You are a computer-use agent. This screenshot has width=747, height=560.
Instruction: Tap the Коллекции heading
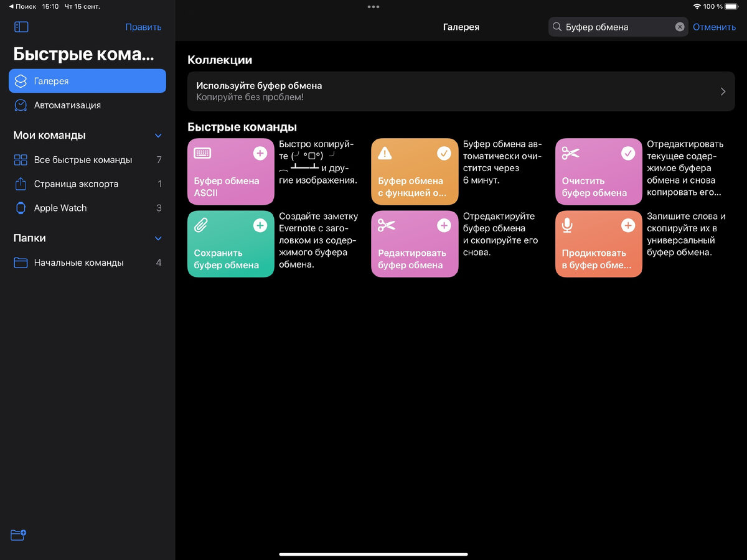pyautogui.click(x=220, y=60)
